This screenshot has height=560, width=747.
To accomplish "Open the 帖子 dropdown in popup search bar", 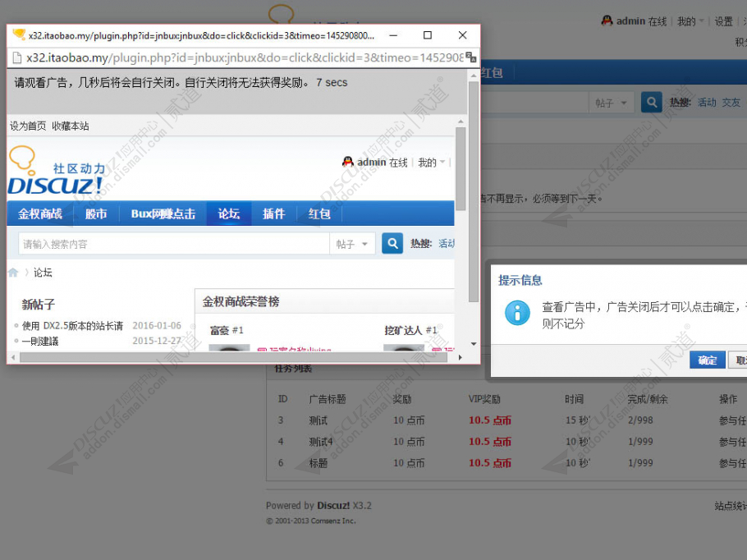I will (352, 244).
